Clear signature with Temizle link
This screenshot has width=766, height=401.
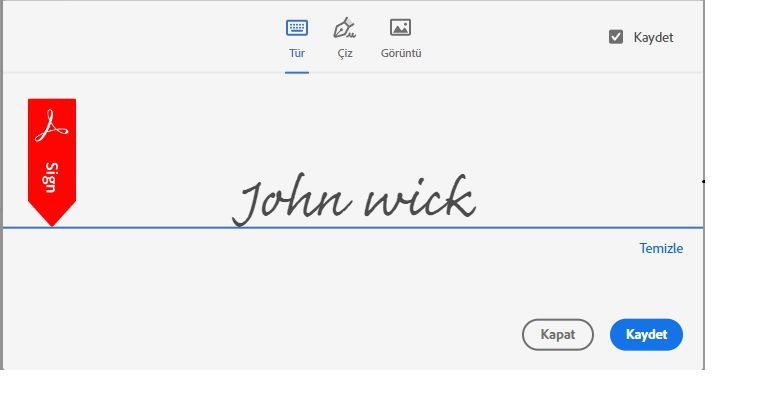click(x=661, y=248)
